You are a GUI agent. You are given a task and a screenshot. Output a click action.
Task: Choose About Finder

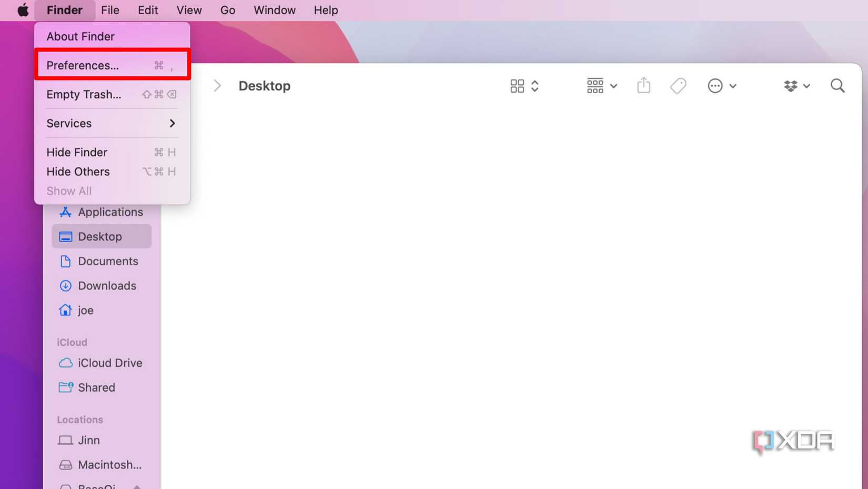(x=112, y=36)
